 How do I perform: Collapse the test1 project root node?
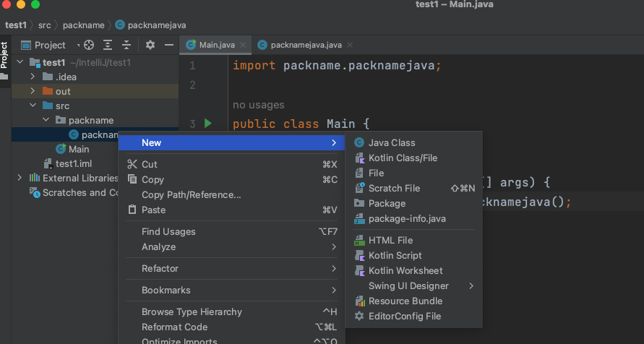pyautogui.click(x=20, y=62)
